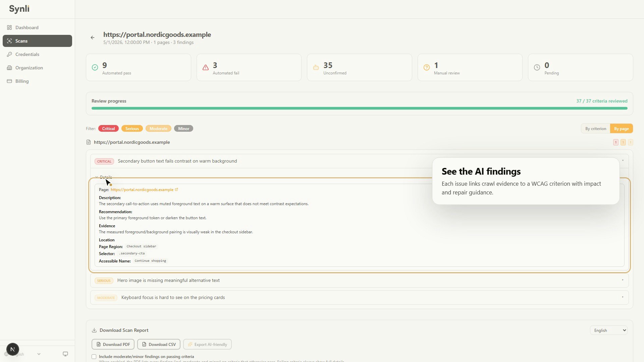Viewport: 644px width, 362px height.
Task: Open Credentials from the sidebar
Action: (37, 54)
